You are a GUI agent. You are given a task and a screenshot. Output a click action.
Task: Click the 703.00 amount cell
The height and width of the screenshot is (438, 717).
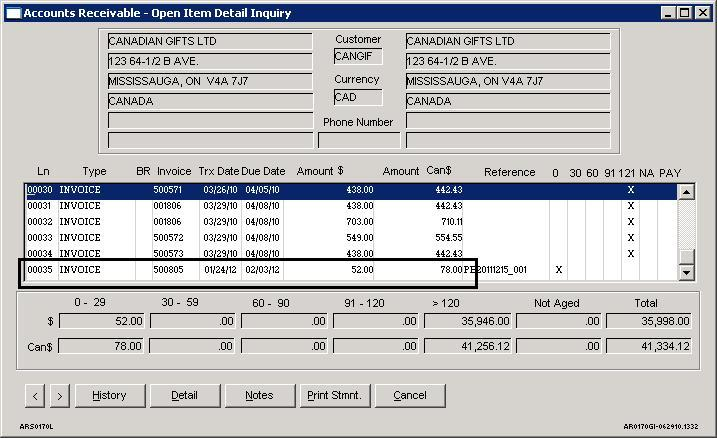click(359, 222)
